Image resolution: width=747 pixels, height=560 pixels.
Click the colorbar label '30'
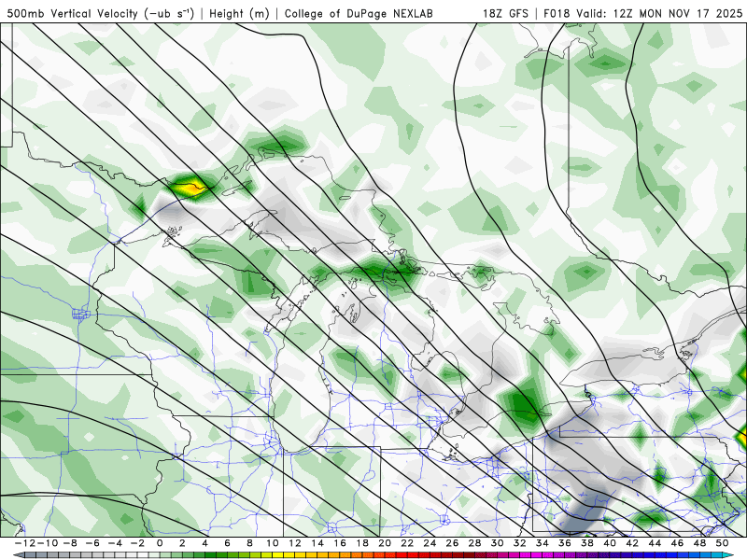click(x=498, y=543)
